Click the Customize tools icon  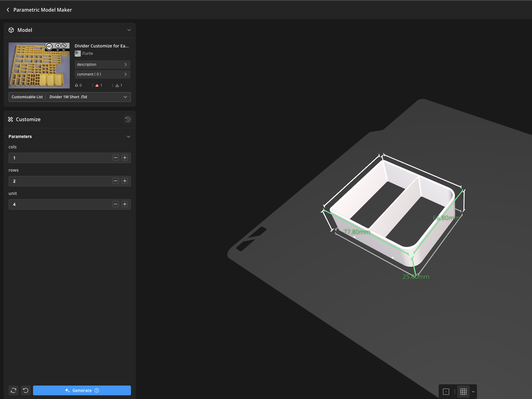click(x=10, y=119)
